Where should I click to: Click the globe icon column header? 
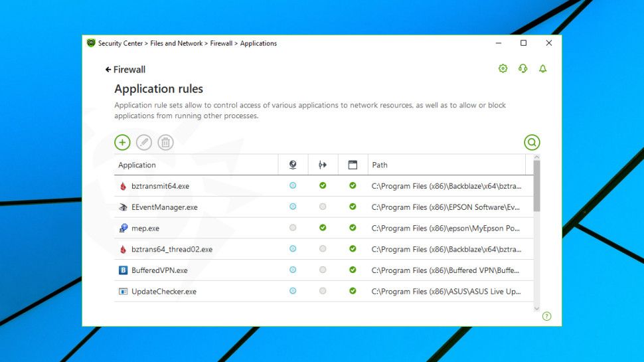click(293, 165)
